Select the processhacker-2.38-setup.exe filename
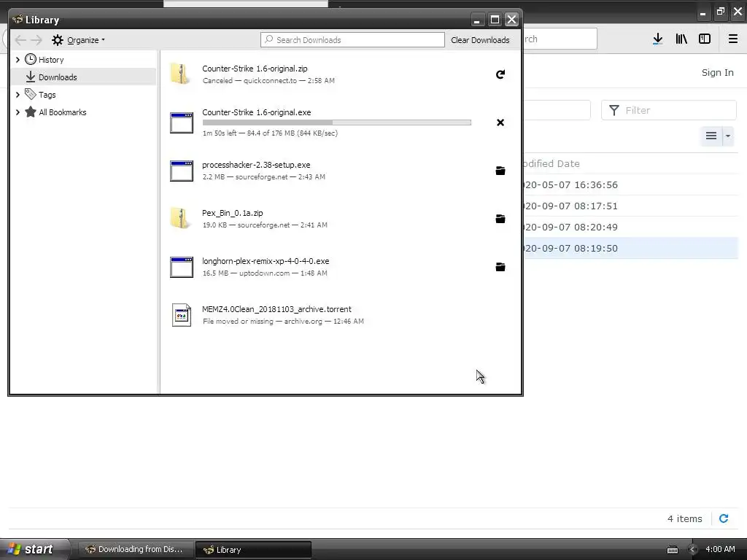 point(256,165)
